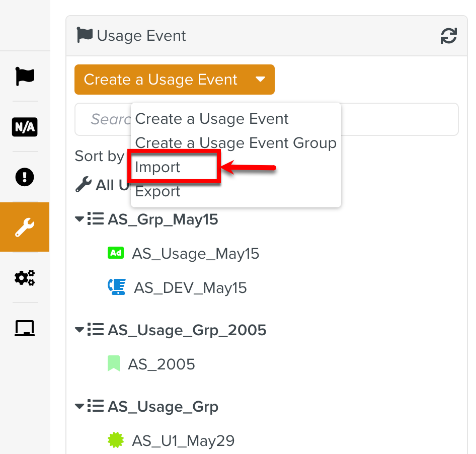The height and width of the screenshot is (454, 476).
Task: Open the AS_DEV_May15 usage event
Action: 190,288
